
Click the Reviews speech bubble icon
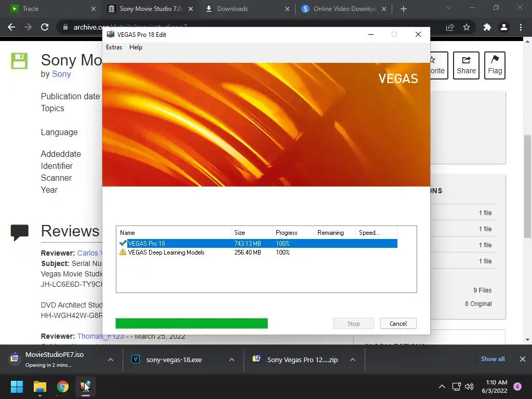(20, 232)
